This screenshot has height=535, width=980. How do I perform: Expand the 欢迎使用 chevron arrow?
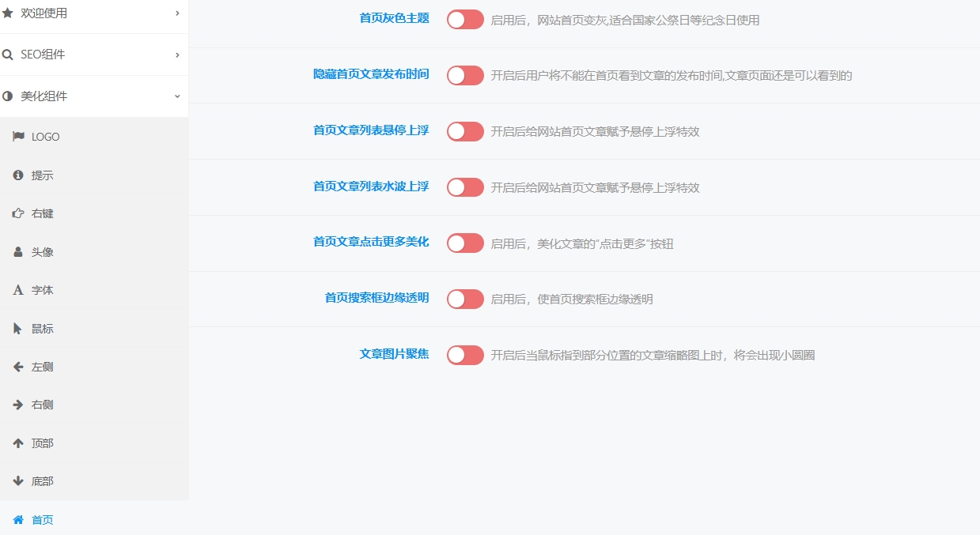click(177, 13)
